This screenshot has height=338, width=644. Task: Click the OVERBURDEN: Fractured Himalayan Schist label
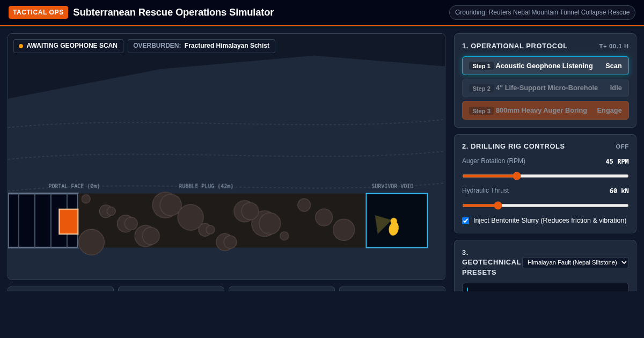[x=201, y=46]
